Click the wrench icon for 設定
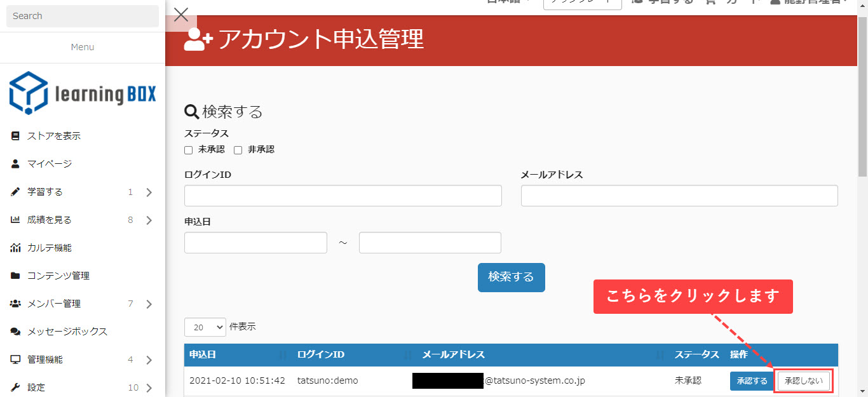 tap(15, 387)
